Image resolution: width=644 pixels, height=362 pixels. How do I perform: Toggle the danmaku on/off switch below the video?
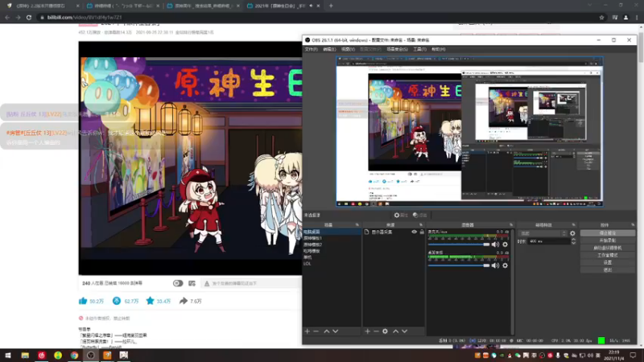(x=178, y=283)
